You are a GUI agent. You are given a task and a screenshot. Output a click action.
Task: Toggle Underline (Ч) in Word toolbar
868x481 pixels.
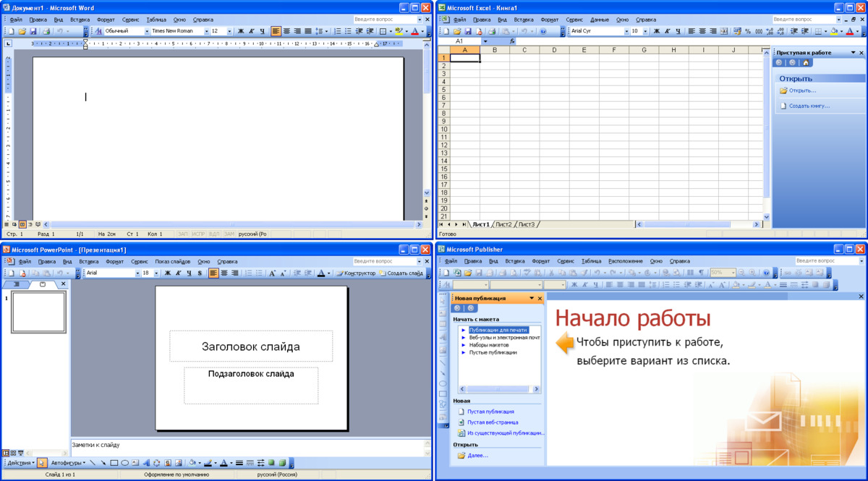[x=262, y=31]
